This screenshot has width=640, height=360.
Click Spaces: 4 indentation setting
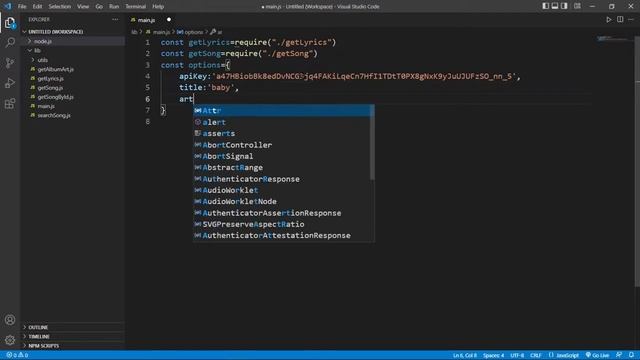point(493,356)
